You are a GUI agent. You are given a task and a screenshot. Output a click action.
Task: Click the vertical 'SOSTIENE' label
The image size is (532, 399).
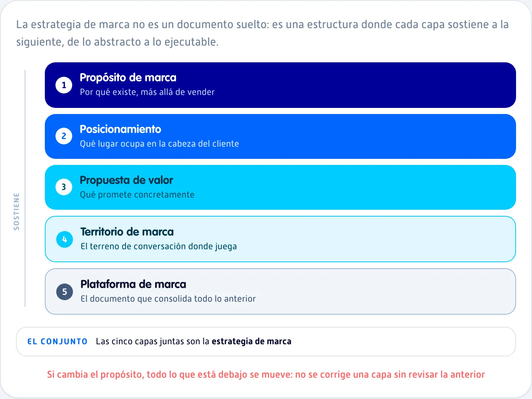click(x=16, y=211)
